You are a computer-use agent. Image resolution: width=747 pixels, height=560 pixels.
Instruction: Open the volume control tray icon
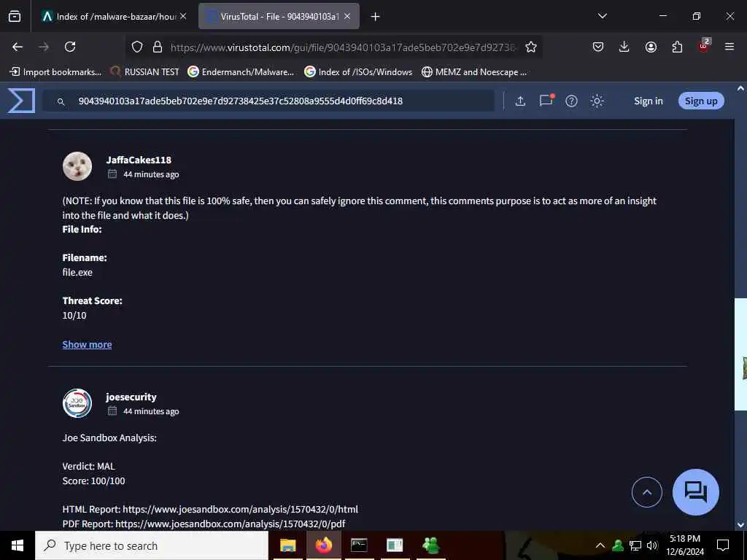[651, 545]
